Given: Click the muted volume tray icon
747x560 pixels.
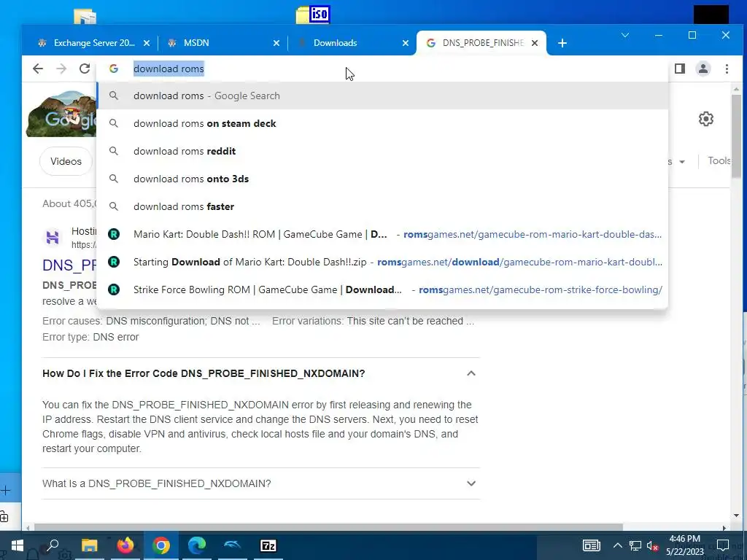Looking at the screenshot, I should [652, 545].
